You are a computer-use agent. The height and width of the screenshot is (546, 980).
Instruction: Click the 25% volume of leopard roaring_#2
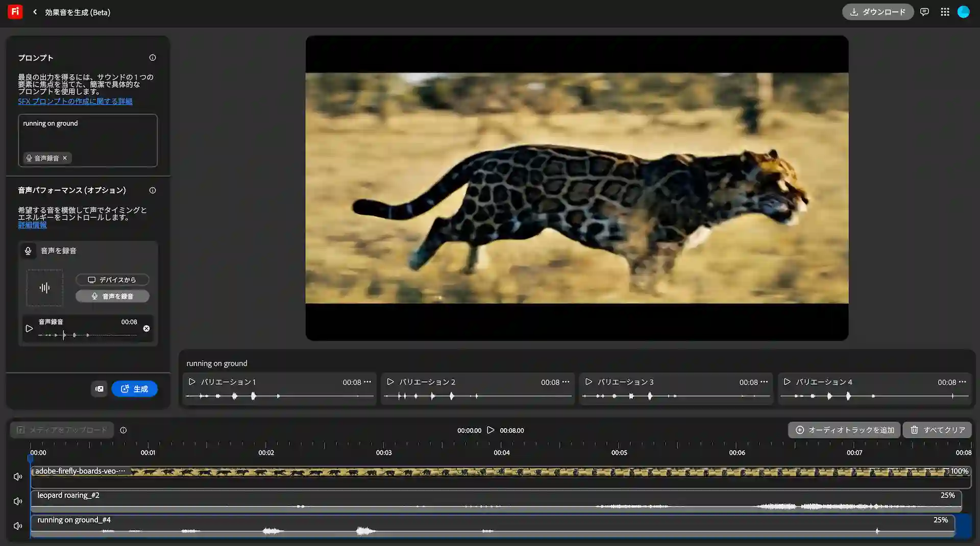pyautogui.click(x=947, y=495)
